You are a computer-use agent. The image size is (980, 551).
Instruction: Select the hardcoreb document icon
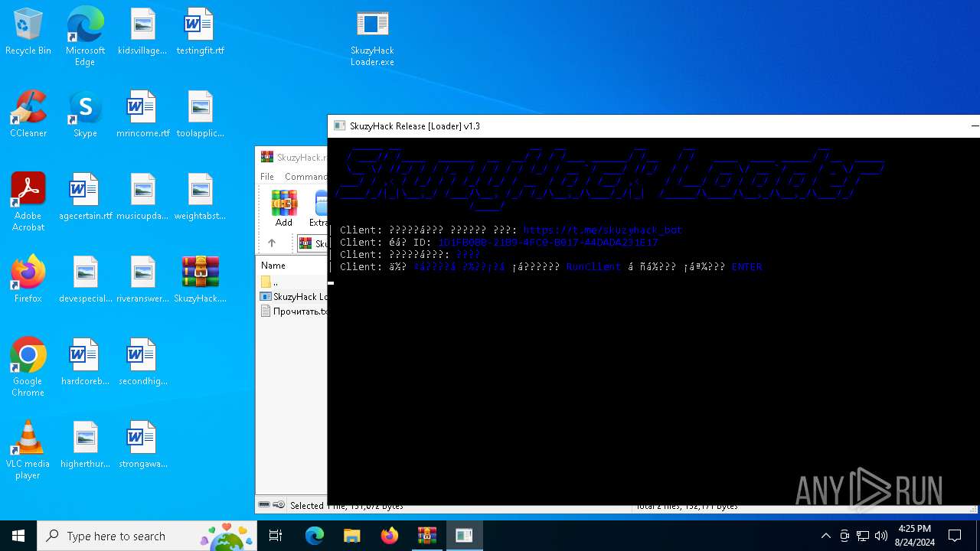click(85, 363)
